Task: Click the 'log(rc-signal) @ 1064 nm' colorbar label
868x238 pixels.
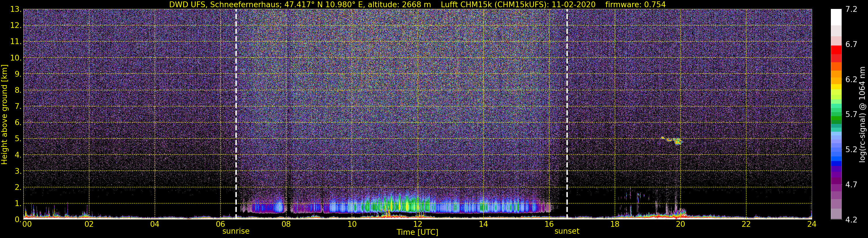Action: (x=862, y=114)
